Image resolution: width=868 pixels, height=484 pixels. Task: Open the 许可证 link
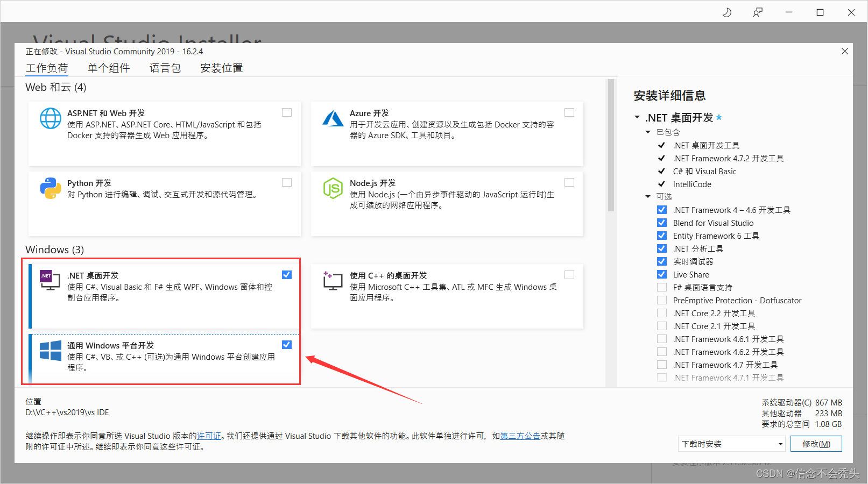click(x=209, y=436)
